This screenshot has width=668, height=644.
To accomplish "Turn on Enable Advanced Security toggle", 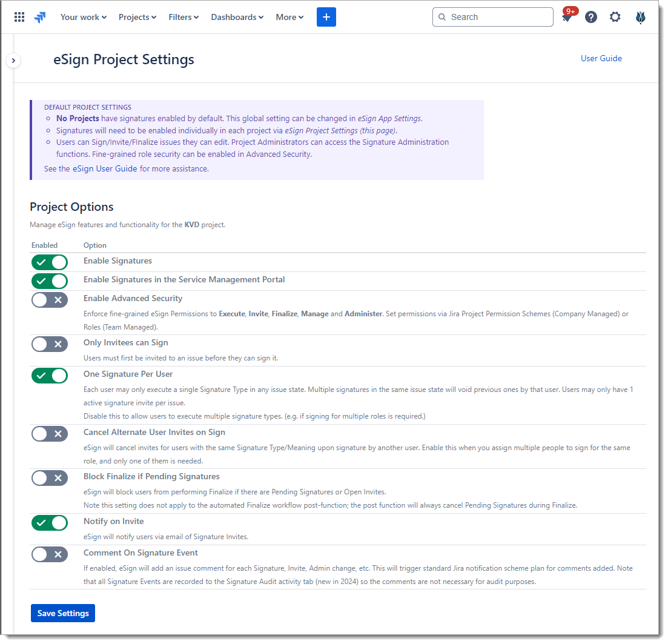I will coord(50,300).
